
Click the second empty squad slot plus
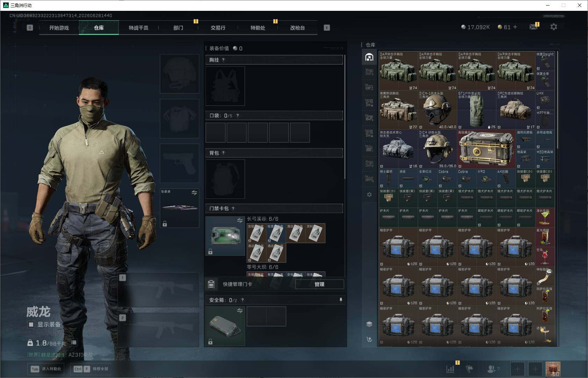[535, 369]
